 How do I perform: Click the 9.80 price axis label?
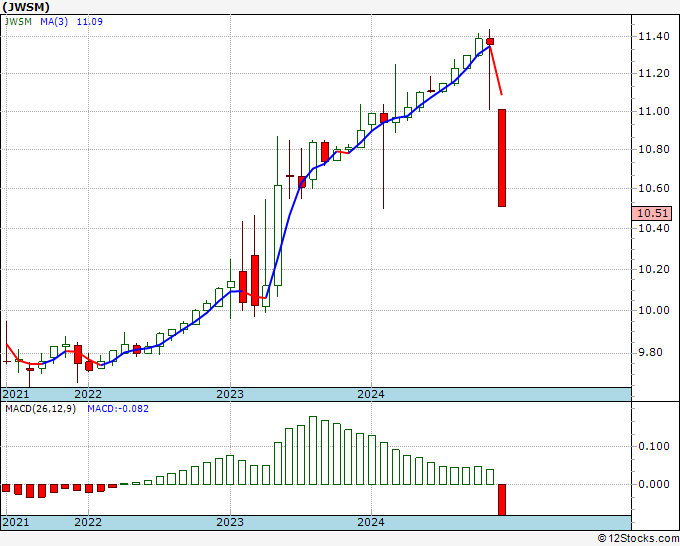[651, 353]
